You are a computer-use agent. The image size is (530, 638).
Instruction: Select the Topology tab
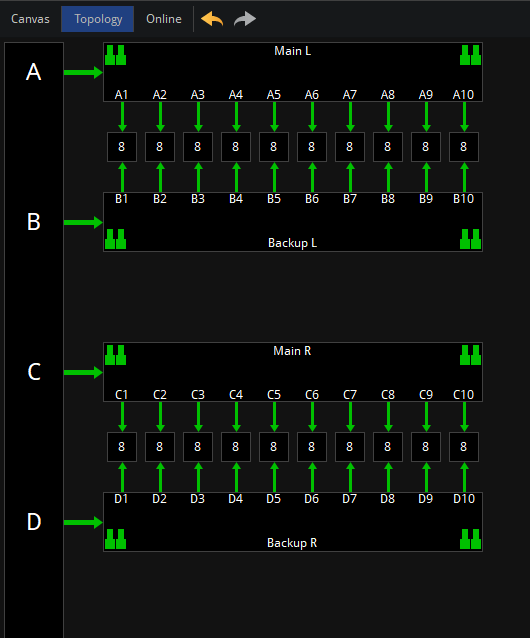pos(98,19)
